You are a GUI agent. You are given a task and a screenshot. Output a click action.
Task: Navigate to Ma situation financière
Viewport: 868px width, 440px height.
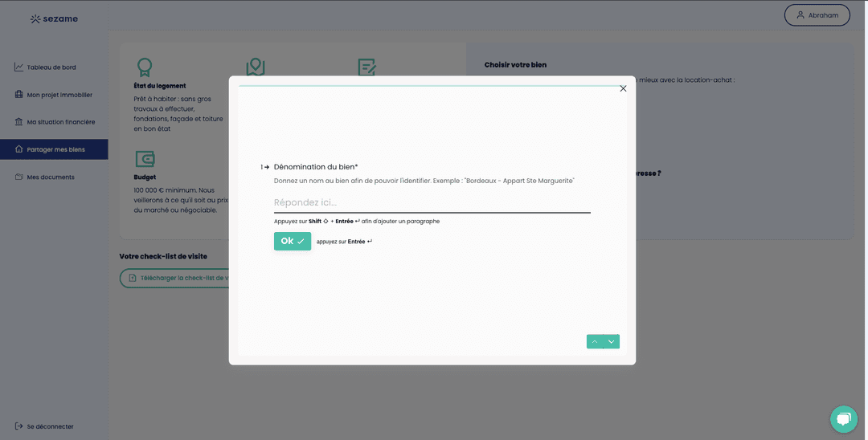coord(60,122)
